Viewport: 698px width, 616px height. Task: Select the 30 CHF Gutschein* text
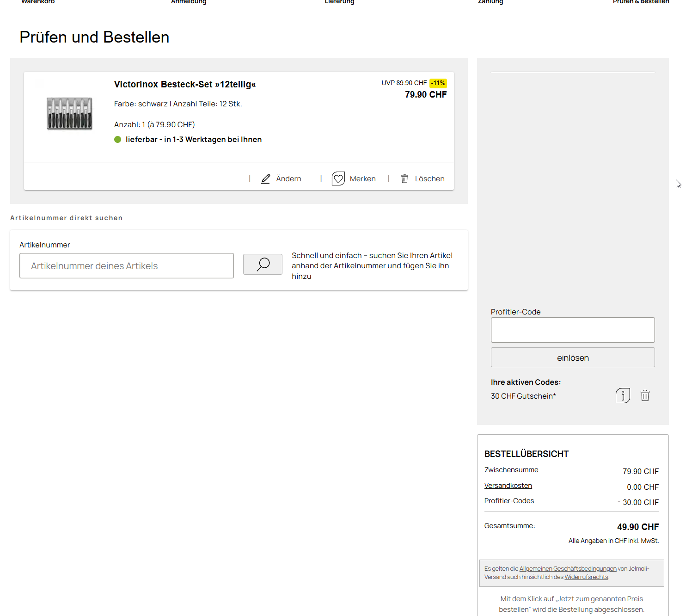pos(523,396)
